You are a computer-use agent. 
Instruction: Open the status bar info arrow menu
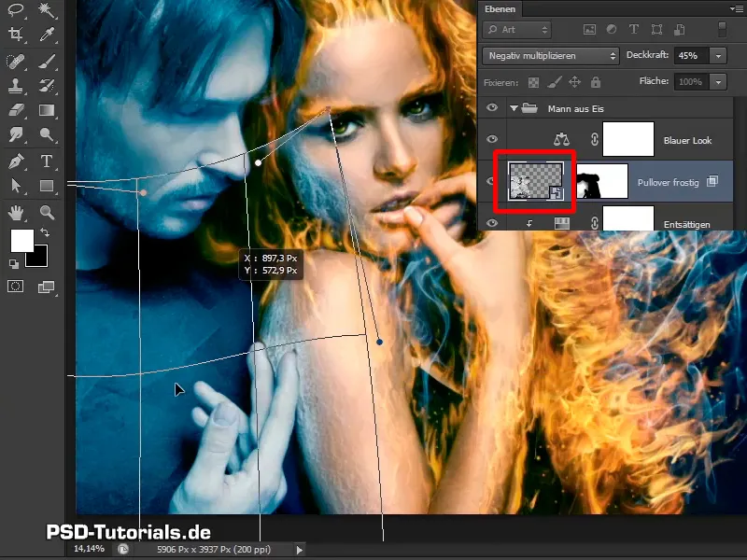(x=299, y=550)
